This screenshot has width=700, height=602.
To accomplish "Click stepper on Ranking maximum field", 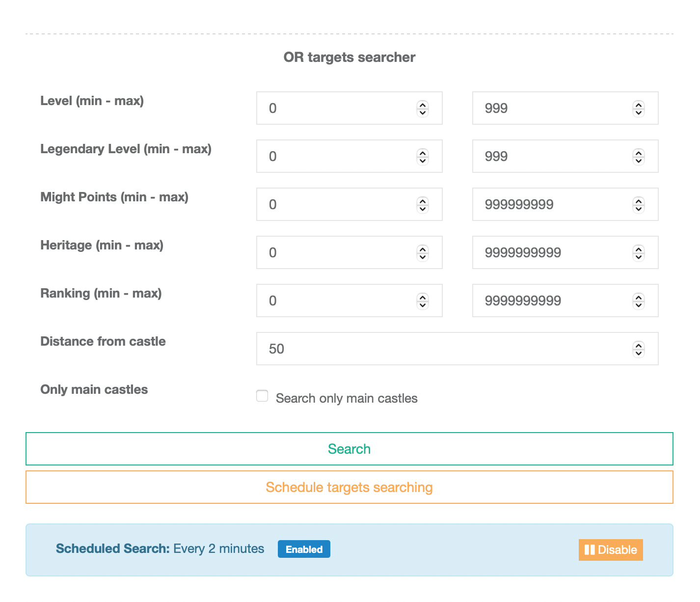I will point(638,301).
